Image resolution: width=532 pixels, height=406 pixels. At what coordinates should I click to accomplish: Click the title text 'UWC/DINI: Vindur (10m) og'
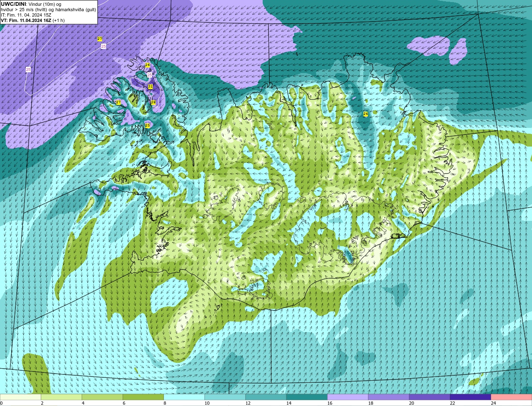(31, 4)
